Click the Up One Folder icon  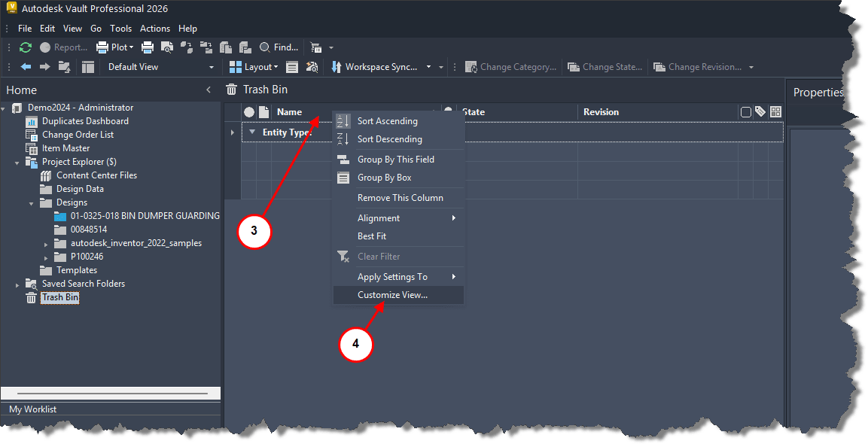pyautogui.click(x=64, y=67)
